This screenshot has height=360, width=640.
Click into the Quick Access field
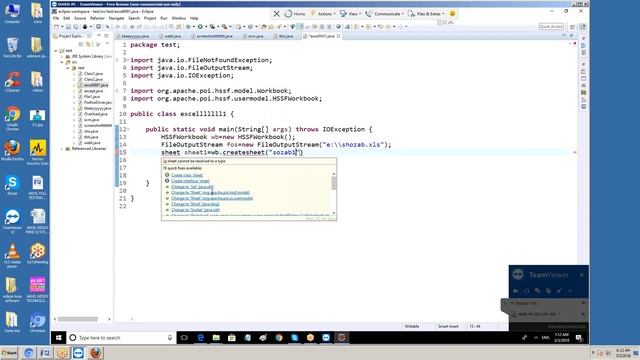pos(551,27)
